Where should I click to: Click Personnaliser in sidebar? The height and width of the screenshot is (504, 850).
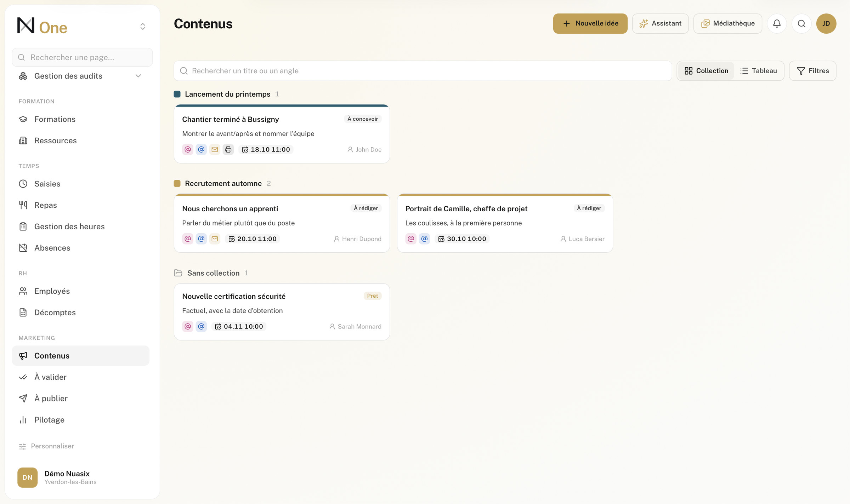[x=46, y=446]
